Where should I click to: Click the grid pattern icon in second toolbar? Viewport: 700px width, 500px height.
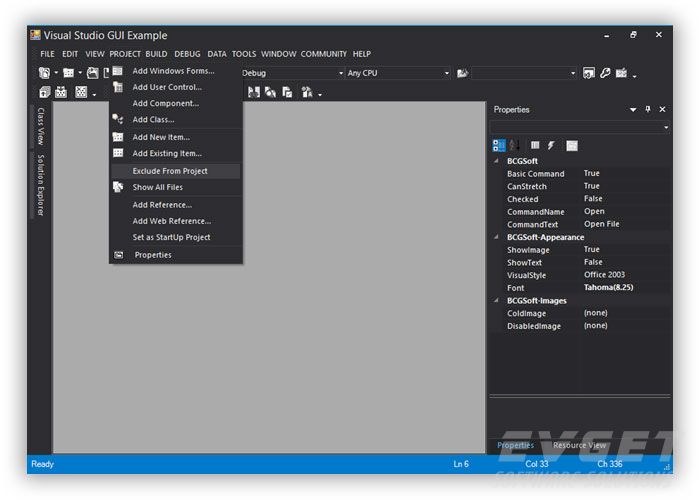81,92
